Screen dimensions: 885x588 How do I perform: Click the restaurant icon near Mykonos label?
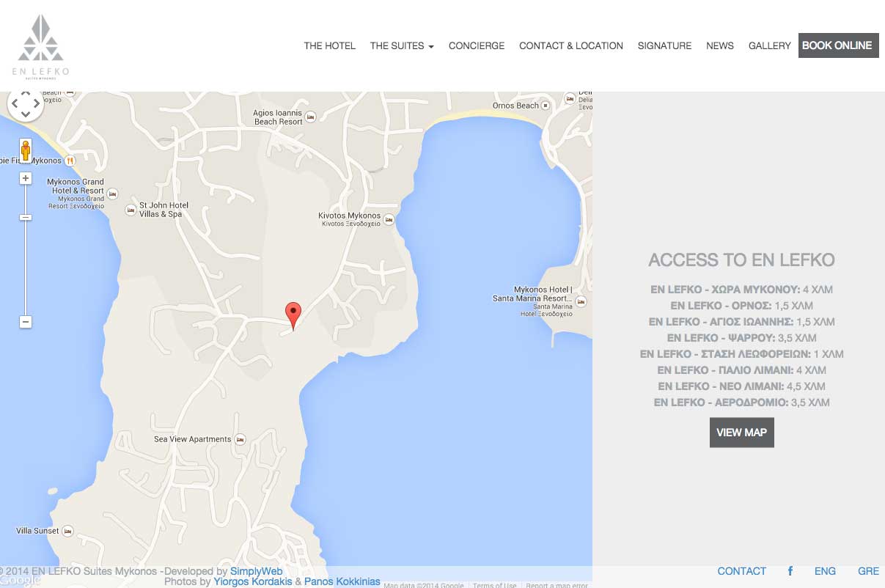70,160
